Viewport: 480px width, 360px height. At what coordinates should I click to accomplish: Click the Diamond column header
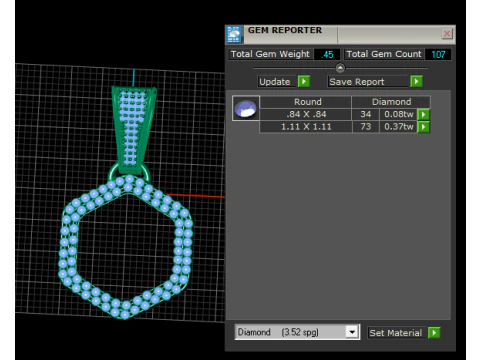tap(391, 102)
